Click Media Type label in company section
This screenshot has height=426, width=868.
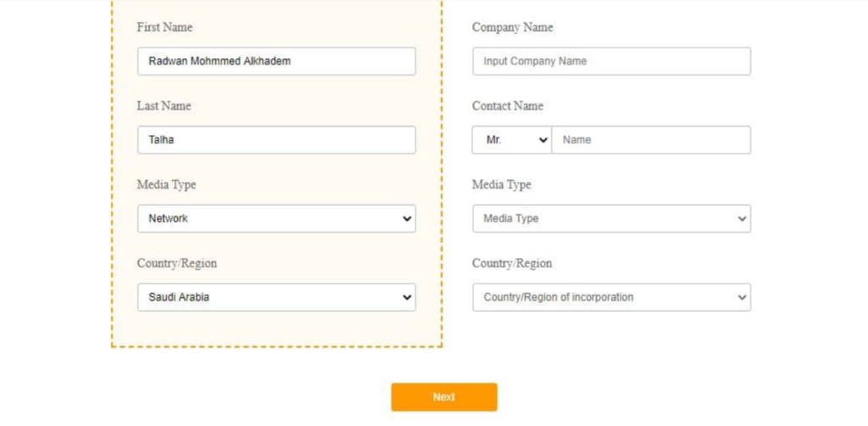click(x=501, y=185)
